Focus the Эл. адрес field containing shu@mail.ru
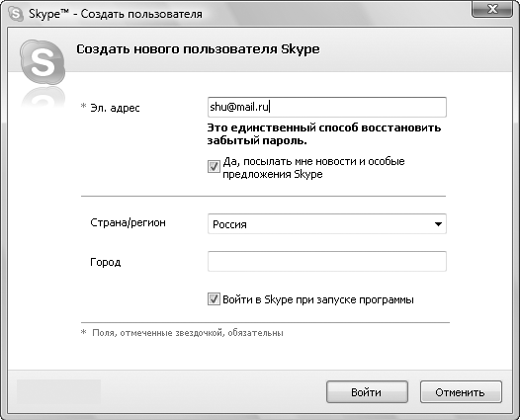The width and height of the screenshot is (520, 420). pyautogui.click(x=326, y=107)
